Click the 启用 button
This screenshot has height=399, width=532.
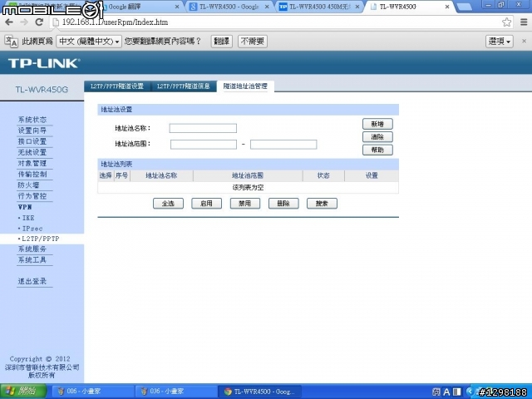tap(206, 204)
